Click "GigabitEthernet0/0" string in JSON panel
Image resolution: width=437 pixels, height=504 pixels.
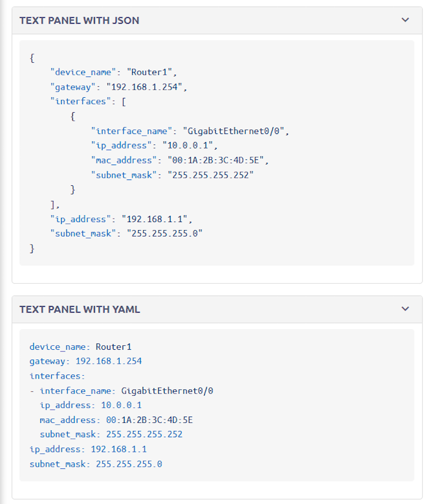[235, 131]
